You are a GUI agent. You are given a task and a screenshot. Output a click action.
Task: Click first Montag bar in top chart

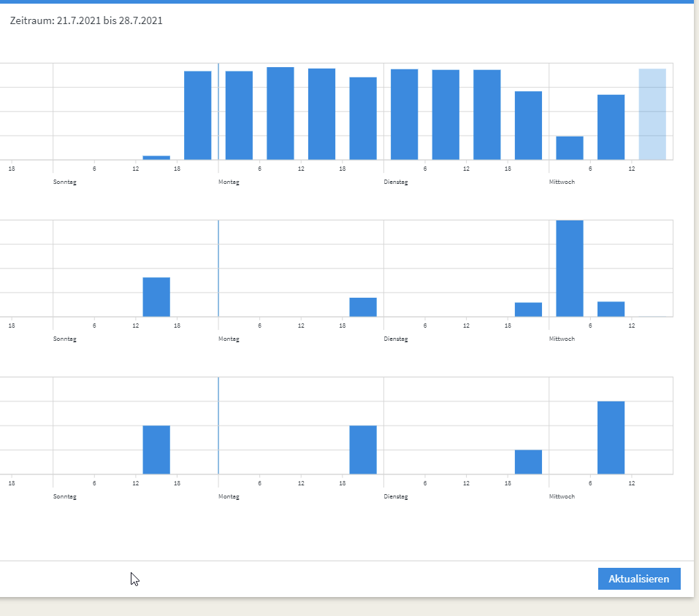pos(239,115)
